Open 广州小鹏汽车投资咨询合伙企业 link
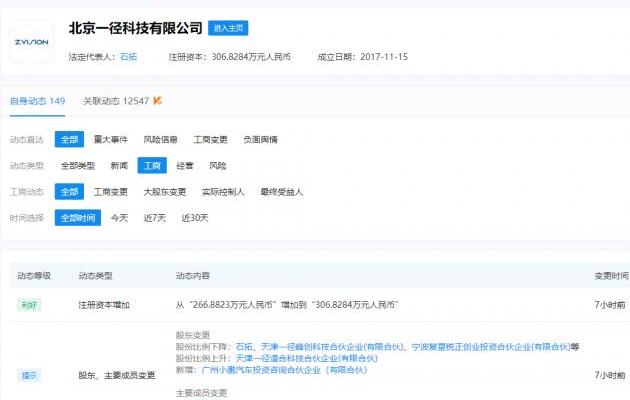The image size is (630, 400). pos(284,369)
